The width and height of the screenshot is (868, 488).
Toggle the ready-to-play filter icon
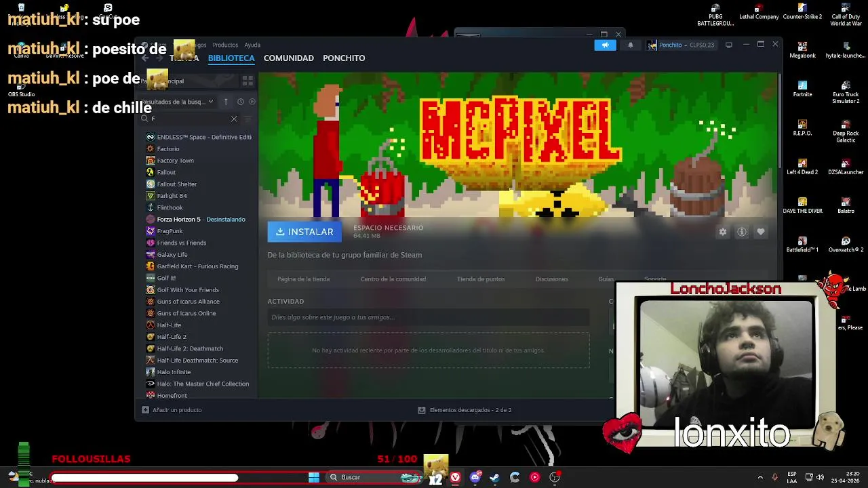(x=252, y=102)
